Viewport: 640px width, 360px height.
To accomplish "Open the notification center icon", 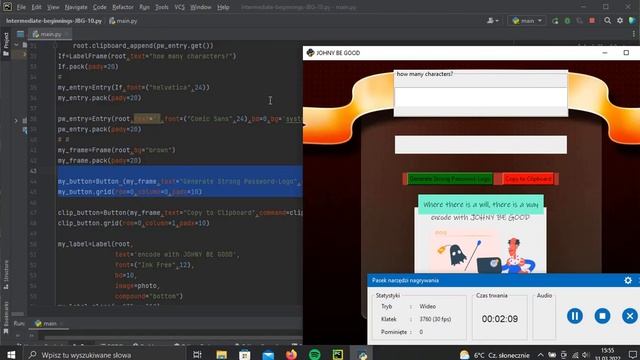I will 632,355.
